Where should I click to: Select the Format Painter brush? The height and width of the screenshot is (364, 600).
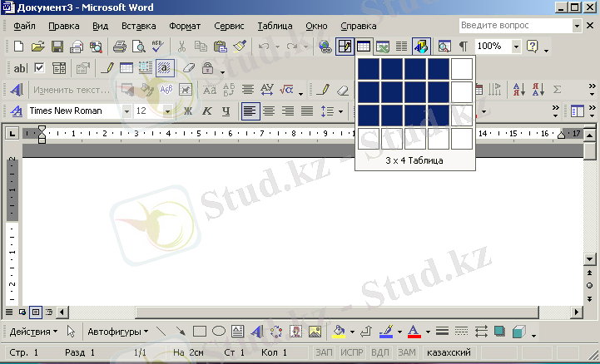point(240,47)
